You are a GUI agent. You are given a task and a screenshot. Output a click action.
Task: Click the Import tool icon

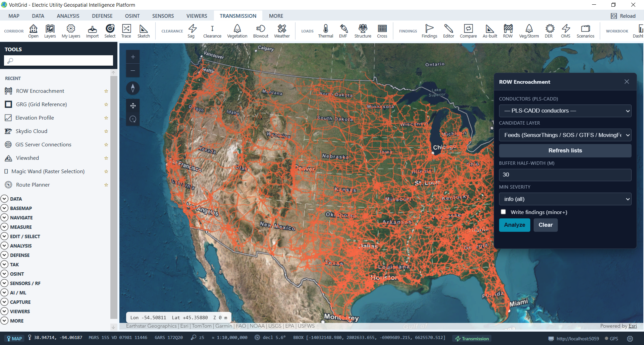click(x=92, y=31)
